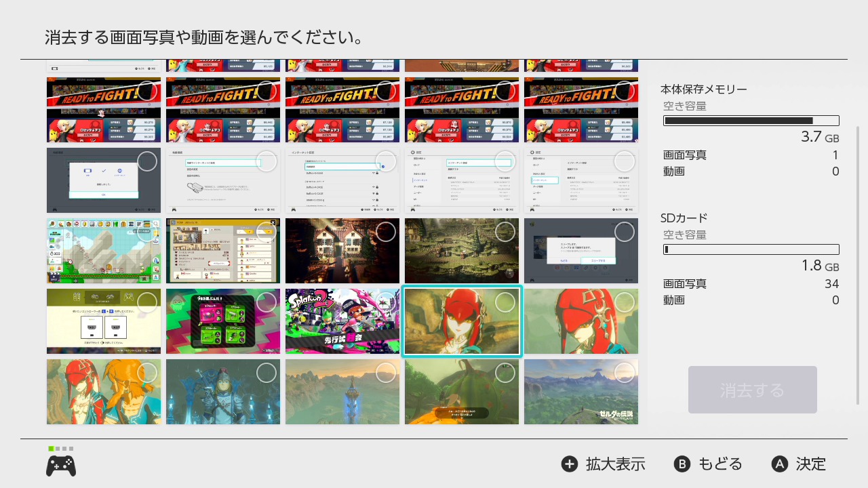Screen dimensions: 868x488
Task: Select the Octopath mossy ruins screenshot
Action: (462, 251)
